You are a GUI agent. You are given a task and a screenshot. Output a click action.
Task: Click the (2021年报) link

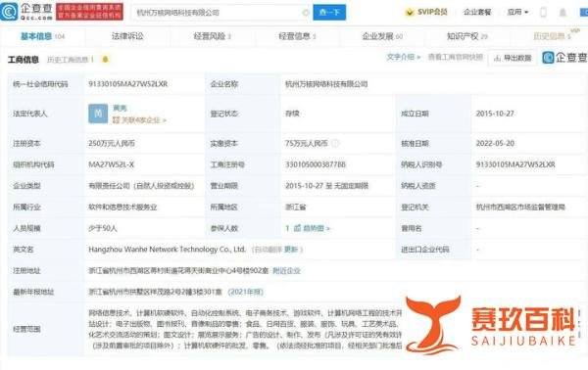246,292
